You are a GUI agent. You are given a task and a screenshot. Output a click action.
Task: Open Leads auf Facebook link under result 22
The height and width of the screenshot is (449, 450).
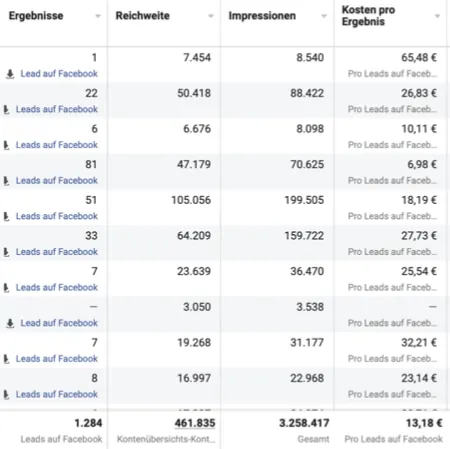click(x=57, y=109)
